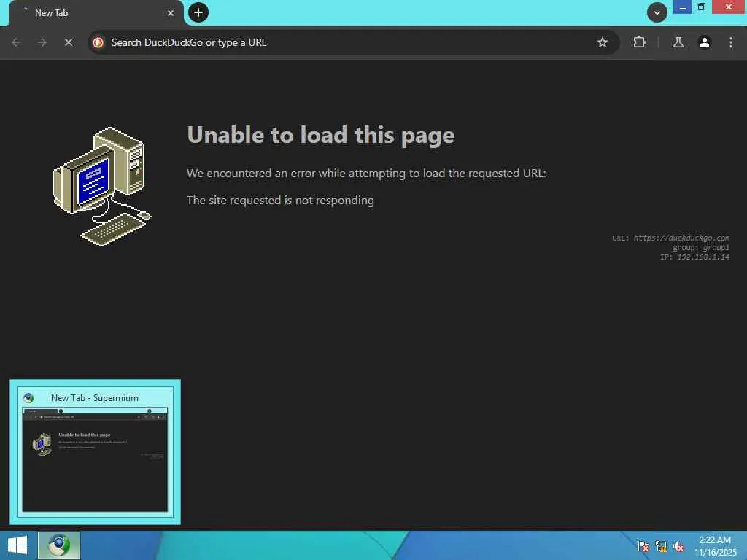Open the tab search dropdown arrow

pyautogui.click(x=657, y=12)
